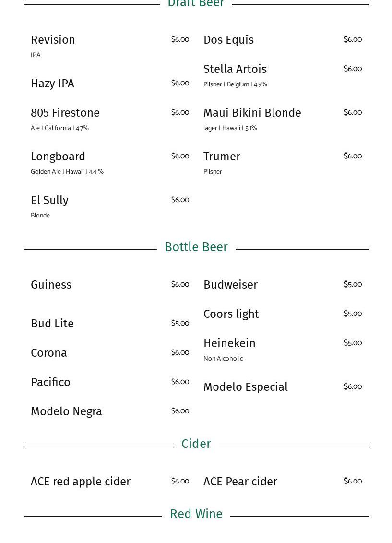
Task: Select Guiness bottle beer
Action: point(51,285)
